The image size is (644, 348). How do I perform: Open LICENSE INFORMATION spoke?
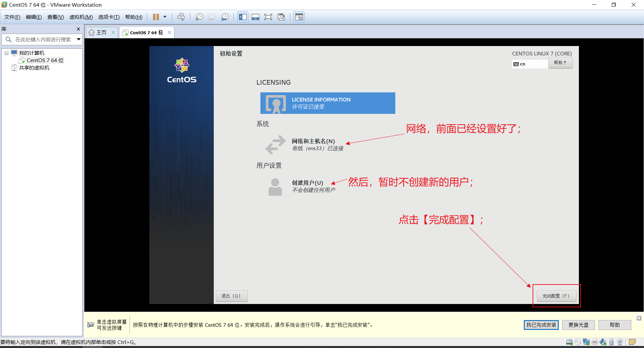coord(328,103)
